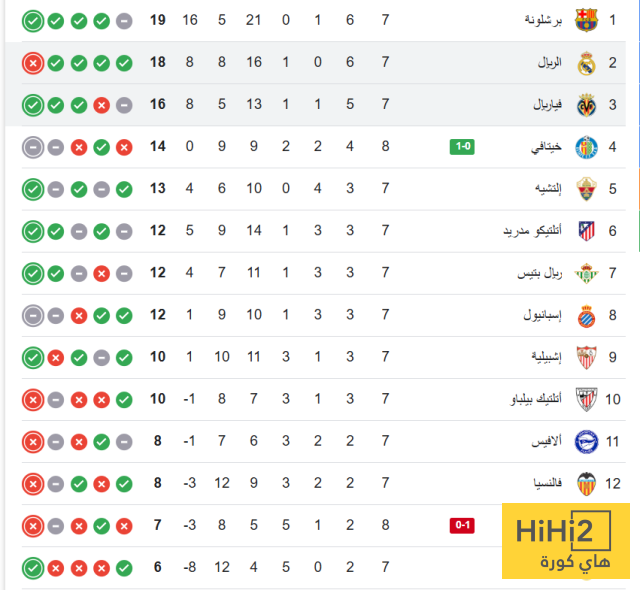This screenshot has height=590, width=640.
Task: Click the Atletico Madrid club crest
Action: click(x=586, y=231)
